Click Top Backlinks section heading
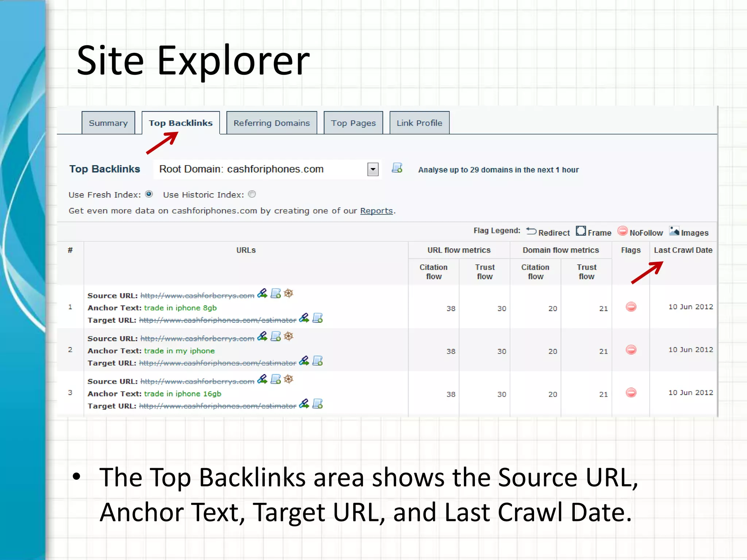Viewport: 747px width, 560px height. pyautogui.click(x=105, y=169)
